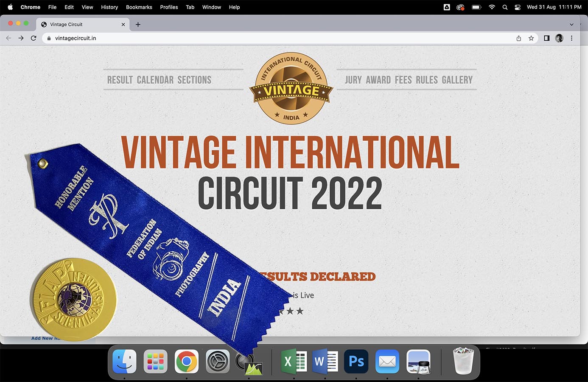
Task: Toggle Chrome's side panel
Action: click(x=546, y=38)
